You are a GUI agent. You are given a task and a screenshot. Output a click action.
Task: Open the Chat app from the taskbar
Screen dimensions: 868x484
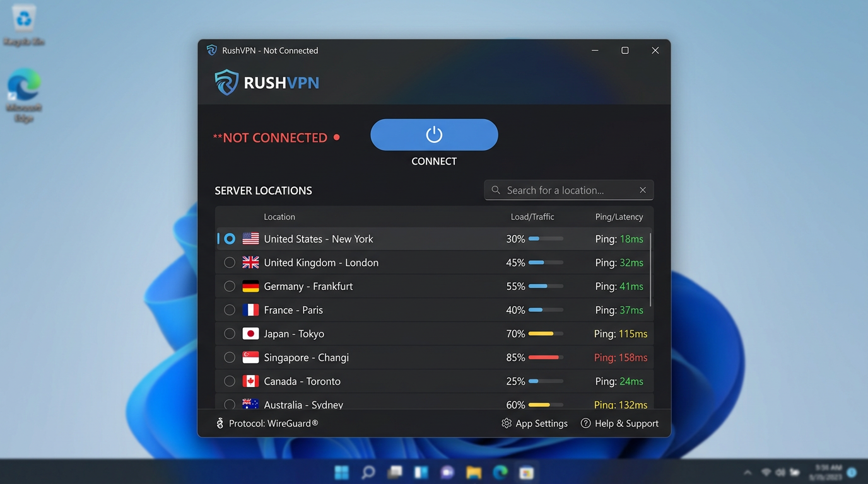tap(447, 472)
